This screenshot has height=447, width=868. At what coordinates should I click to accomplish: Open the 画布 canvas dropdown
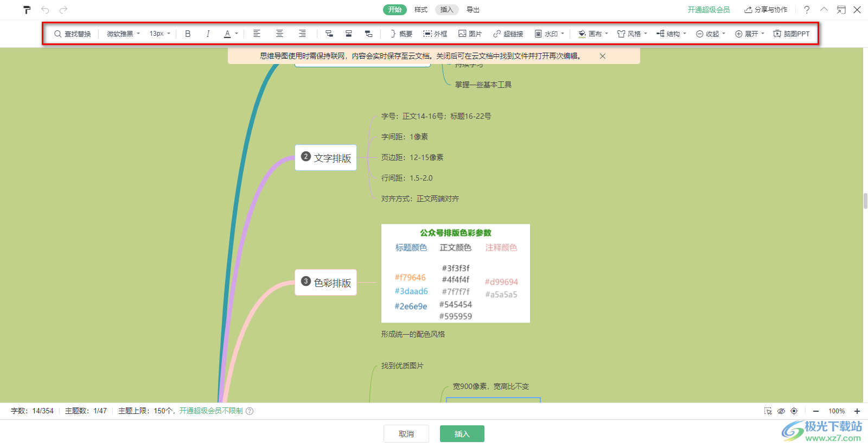[593, 34]
